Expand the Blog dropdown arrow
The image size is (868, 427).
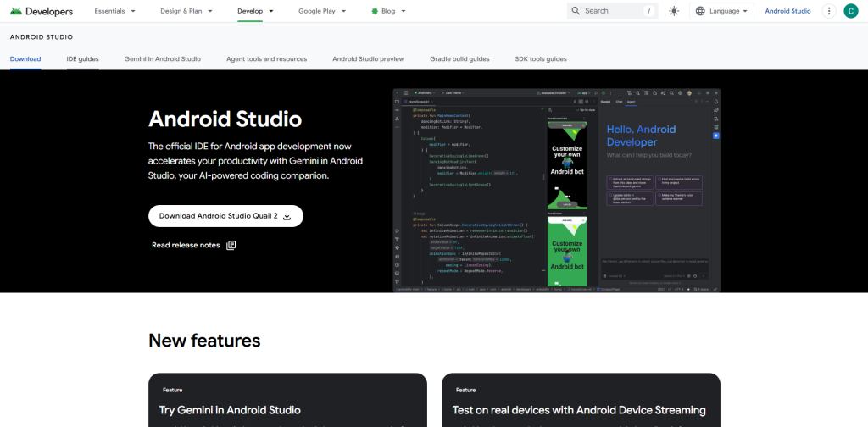coord(403,11)
